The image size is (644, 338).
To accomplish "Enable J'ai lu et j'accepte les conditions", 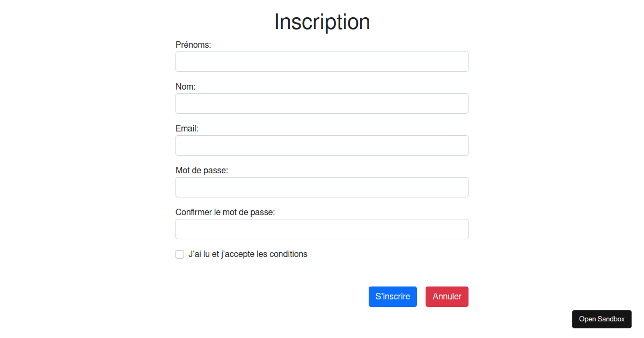I will pos(180,254).
